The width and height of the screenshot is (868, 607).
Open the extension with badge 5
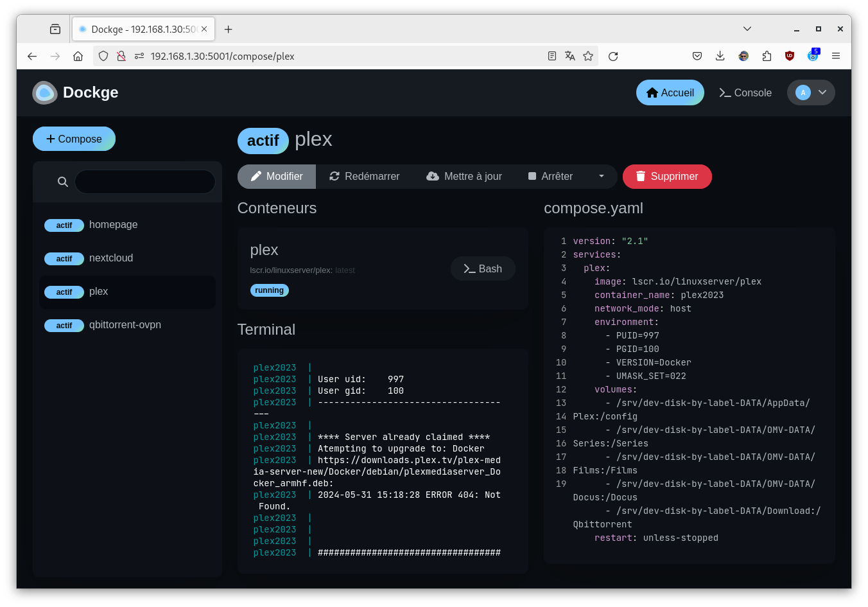813,55
